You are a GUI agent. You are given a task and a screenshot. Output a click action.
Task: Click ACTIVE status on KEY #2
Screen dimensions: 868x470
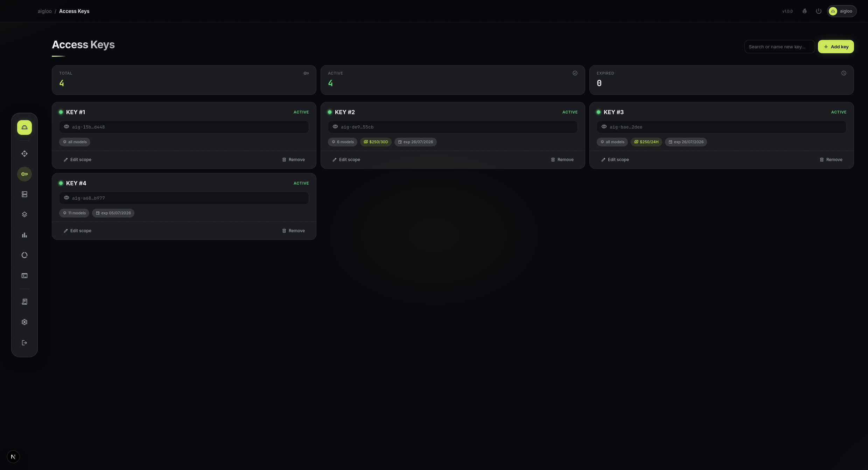pyautogui.click(x=570, y=112)
